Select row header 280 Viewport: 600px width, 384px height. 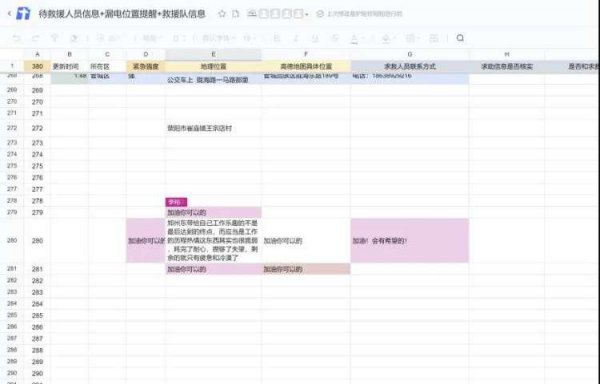pos(12,241)
